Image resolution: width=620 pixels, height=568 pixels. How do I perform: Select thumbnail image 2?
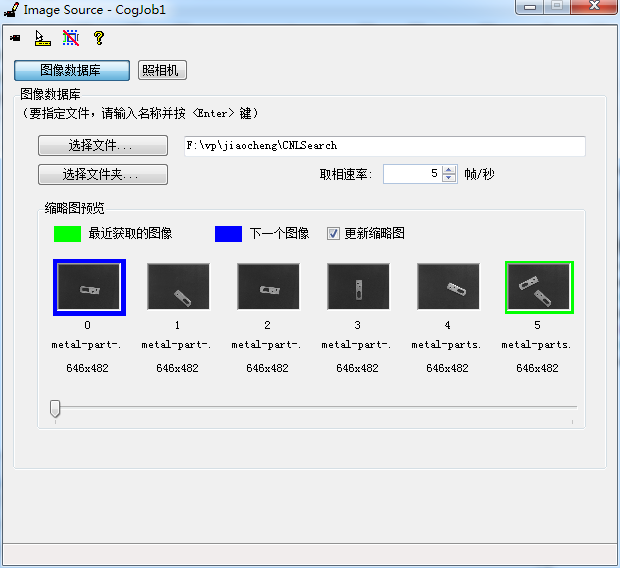point(268,286)
